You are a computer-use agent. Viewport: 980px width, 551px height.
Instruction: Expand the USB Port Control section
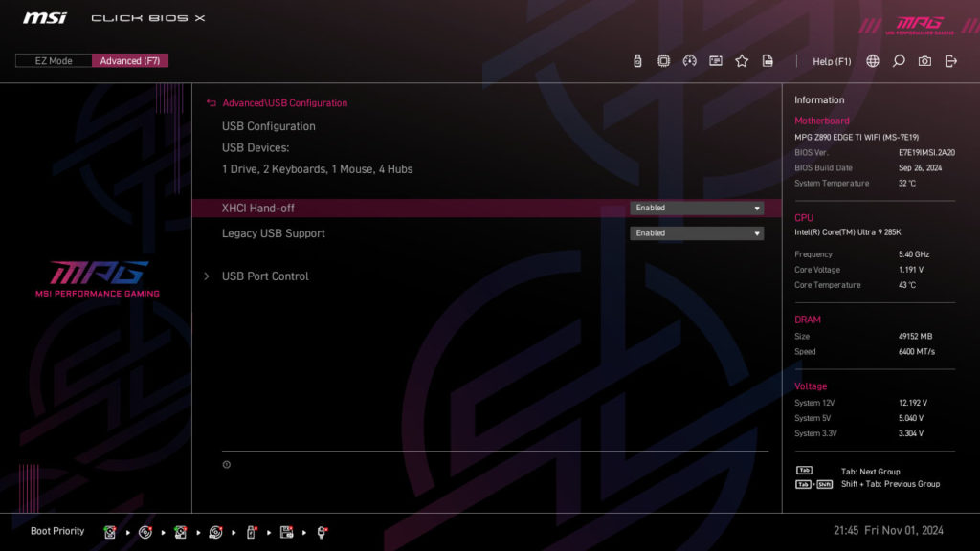[x=264, y=275]
